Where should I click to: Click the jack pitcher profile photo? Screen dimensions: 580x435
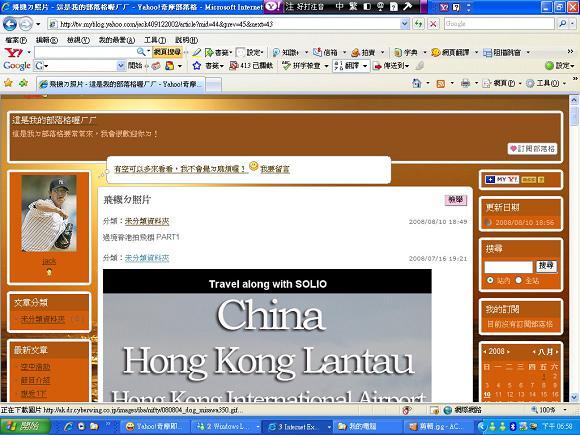coord(49,213)
